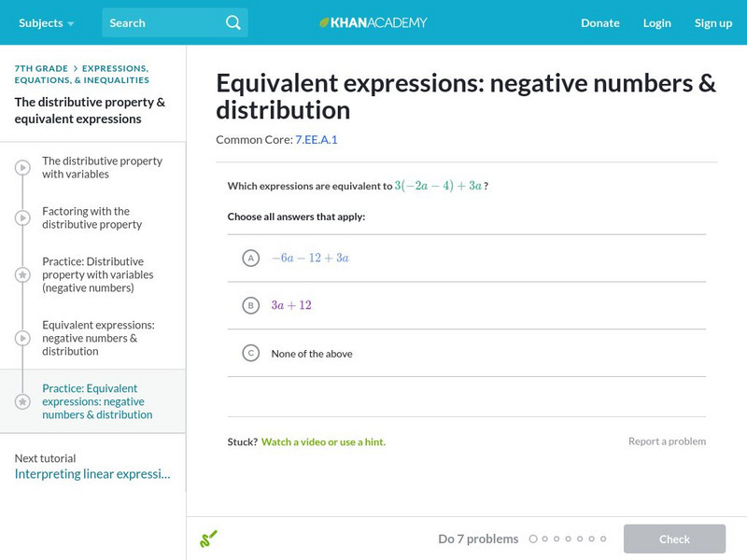Select answer choice A
Image resolution: width=747 pixels, height=560 pixels.
click(x=250, y=258)
